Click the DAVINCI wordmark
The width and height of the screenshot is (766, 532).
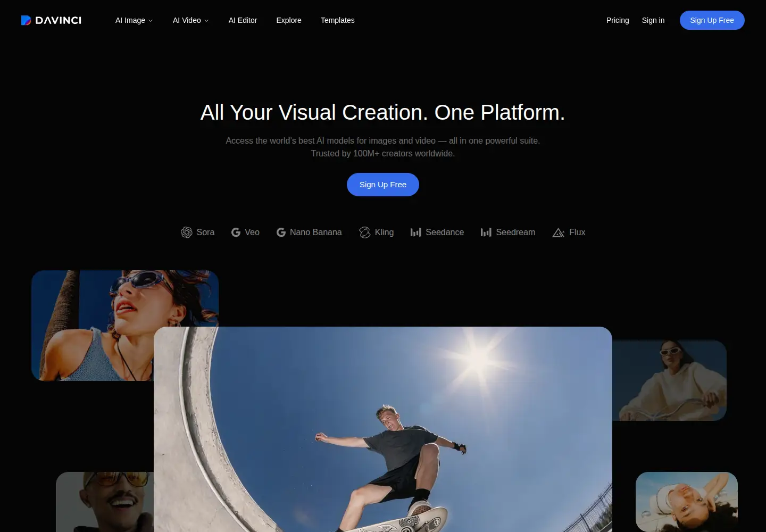(59, 20)
